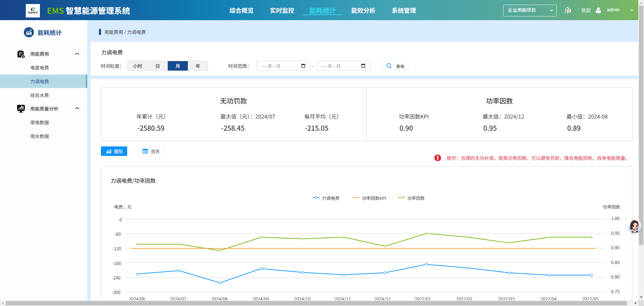Click the -258.45 maximum penalty value
Image resolution: width=644 pixels, height=306 pixels.
pyautogui.click(x=233, y=128)
